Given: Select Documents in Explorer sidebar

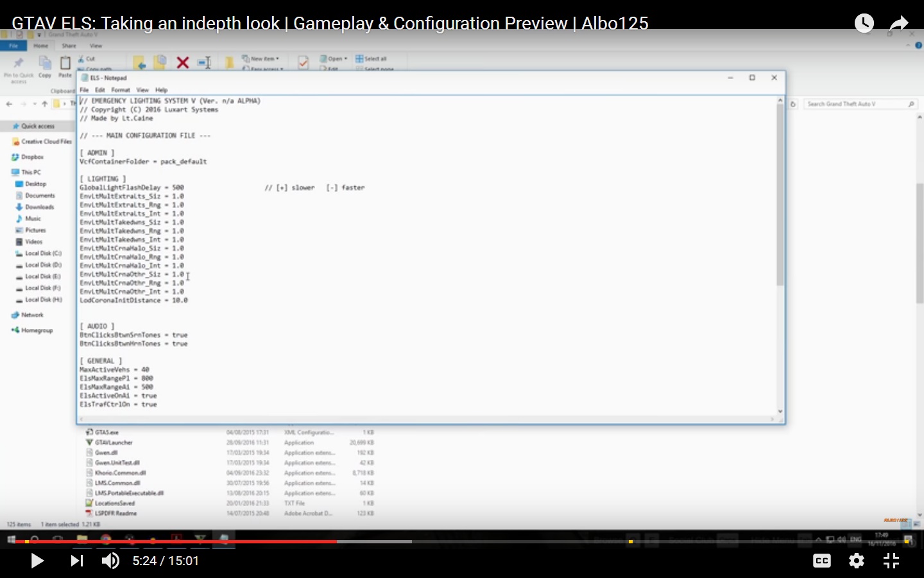Looking at the screenshot, I should [36, 195].
